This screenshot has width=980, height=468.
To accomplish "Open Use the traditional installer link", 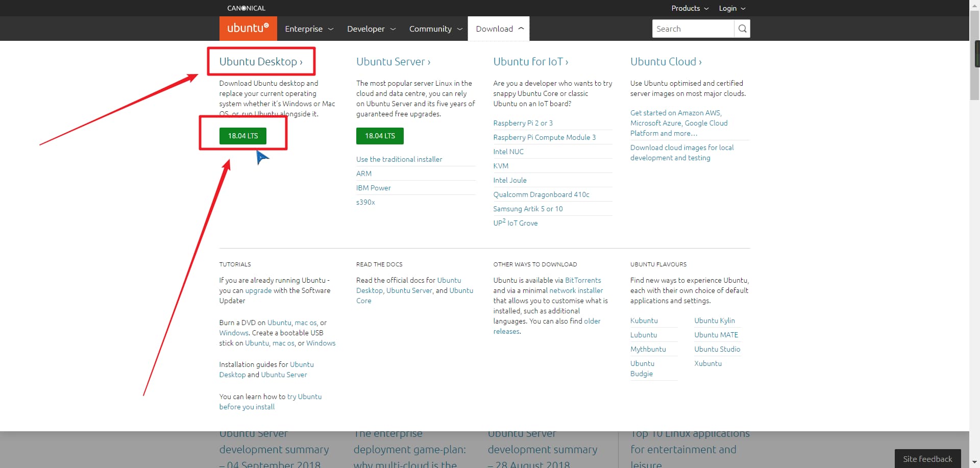I will pyautogui.click(x=399, y=159).
